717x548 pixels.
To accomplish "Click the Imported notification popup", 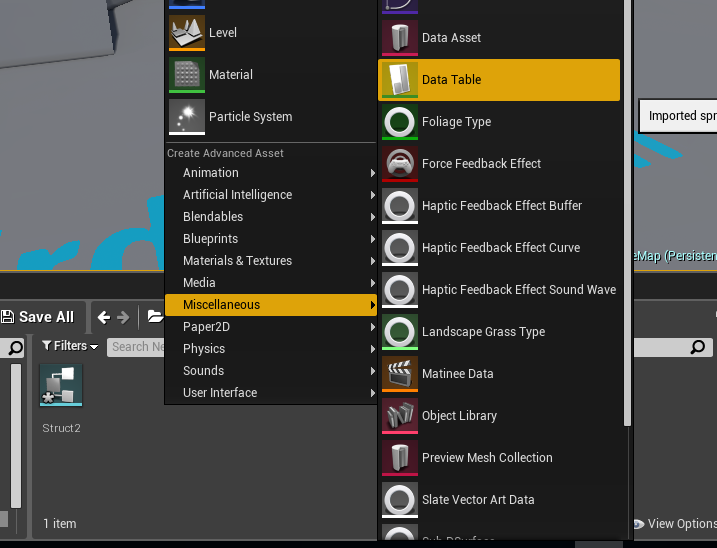I will pos(678,116).
